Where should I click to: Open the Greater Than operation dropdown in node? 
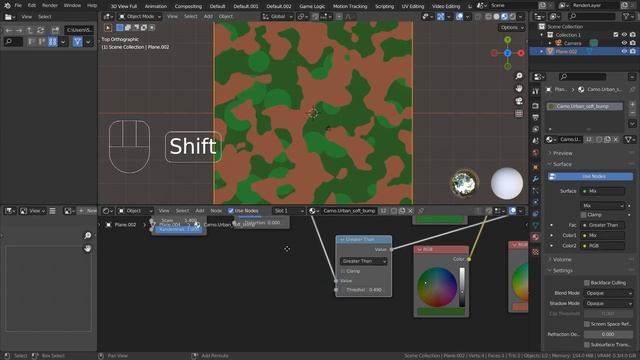pyautogui.click(x=363, y=261)
